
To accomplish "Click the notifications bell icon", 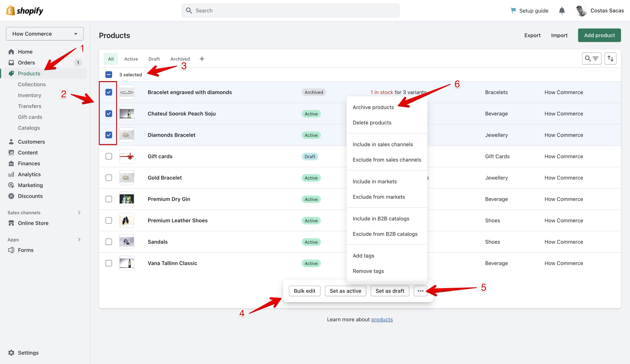I will [x=562, y=10].
